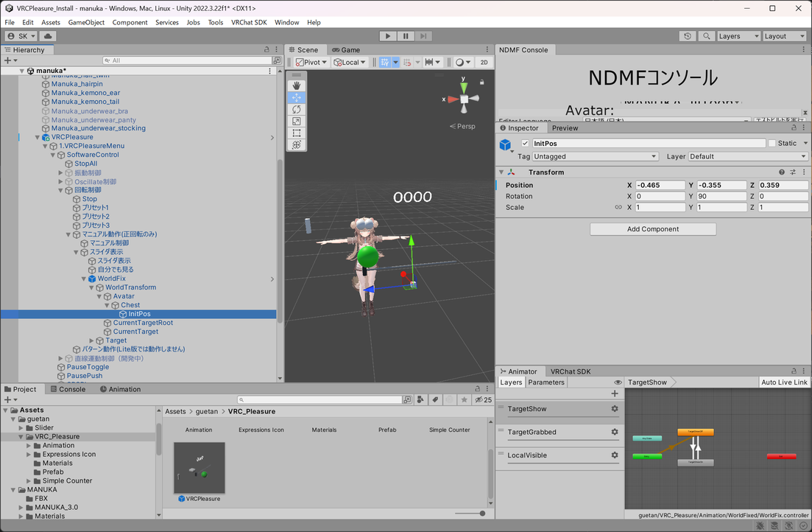Toggle grid visibility in Scene
This screenshot has height=532, width=812.
(x=384, y=62)
